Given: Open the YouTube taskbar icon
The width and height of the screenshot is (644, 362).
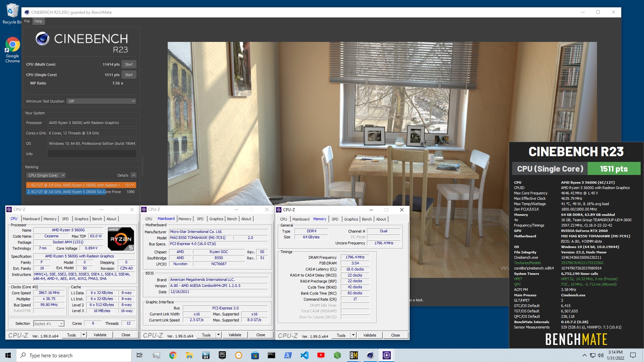Looking at the screenshot, I should coord(321,355).
